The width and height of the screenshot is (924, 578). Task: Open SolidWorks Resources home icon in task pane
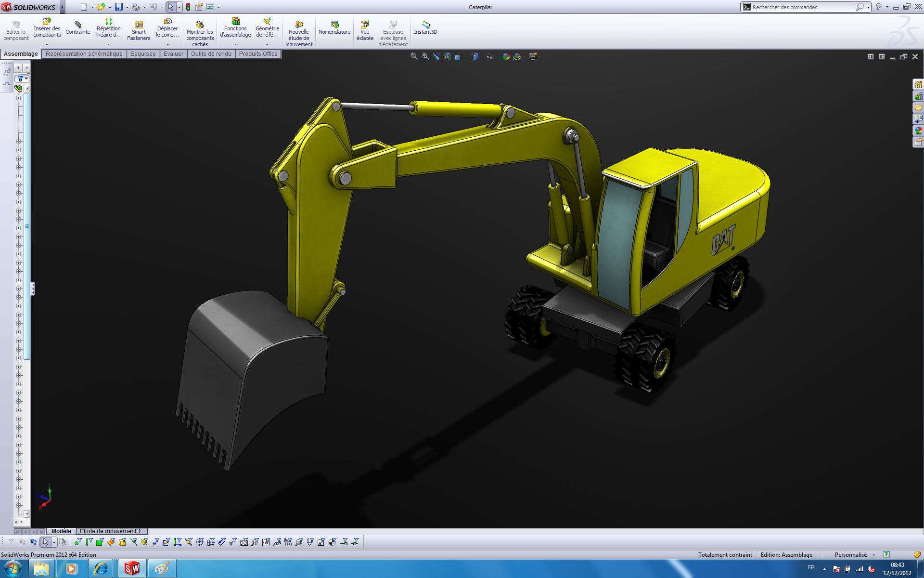click(x=918, y=84)
